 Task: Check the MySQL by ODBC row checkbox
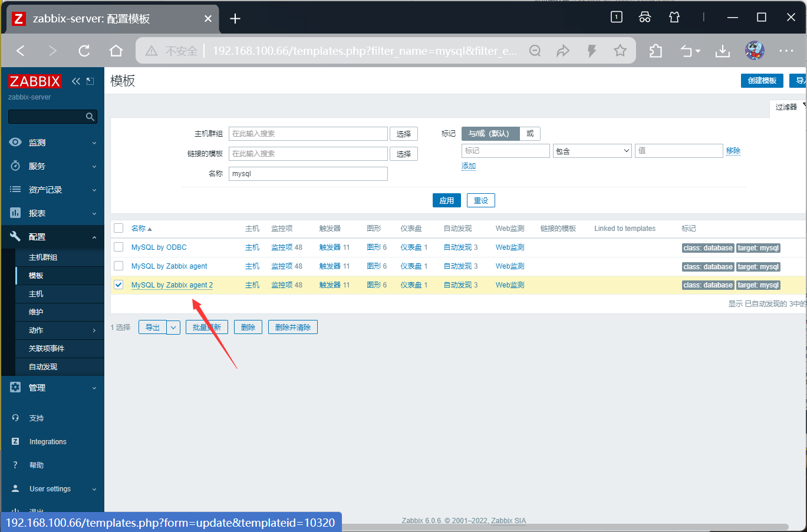pyautogui.click(x=118, y=247)
